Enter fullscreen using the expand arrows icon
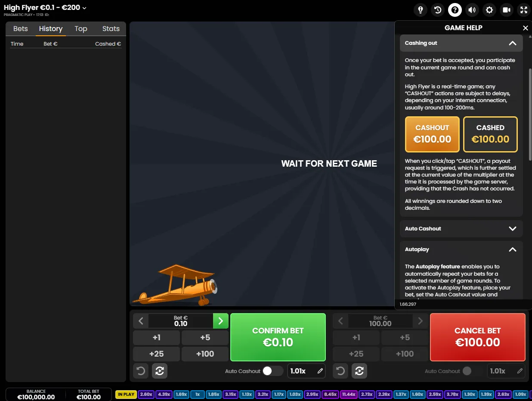 524,10
